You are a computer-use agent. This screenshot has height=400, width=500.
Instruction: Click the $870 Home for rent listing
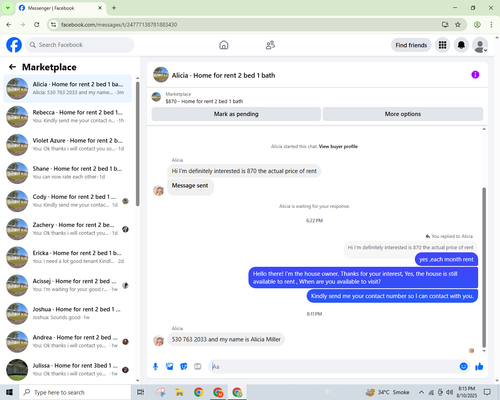[204, 101]
